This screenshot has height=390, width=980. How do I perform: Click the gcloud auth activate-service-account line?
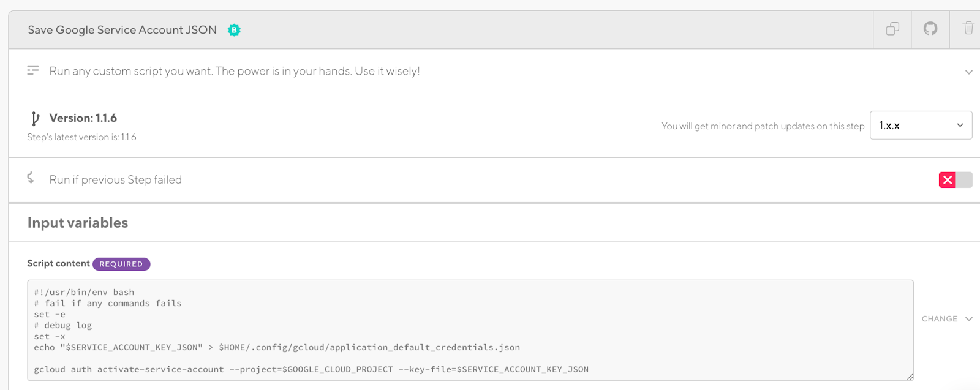pyautogui.click(x=311, y=369)
